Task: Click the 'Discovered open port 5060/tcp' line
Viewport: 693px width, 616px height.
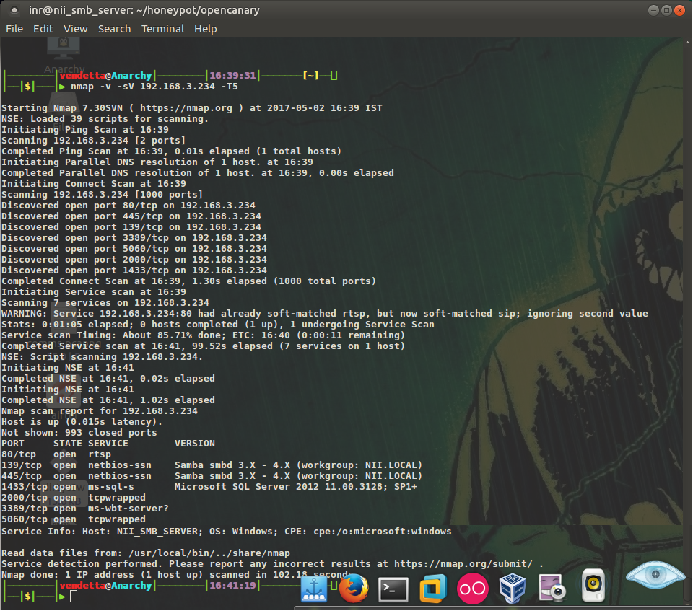Action: tap(134, 249)
